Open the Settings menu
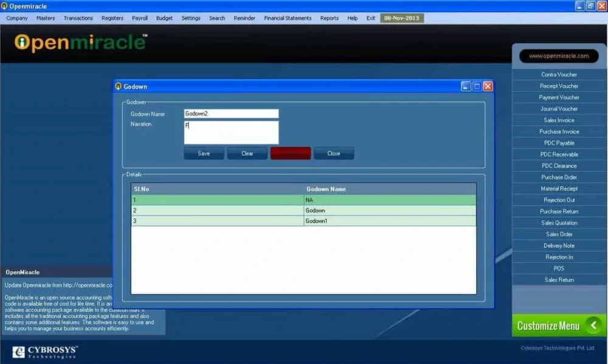The image size is (608, 364). pyautogui.click(x=191, y=18)
